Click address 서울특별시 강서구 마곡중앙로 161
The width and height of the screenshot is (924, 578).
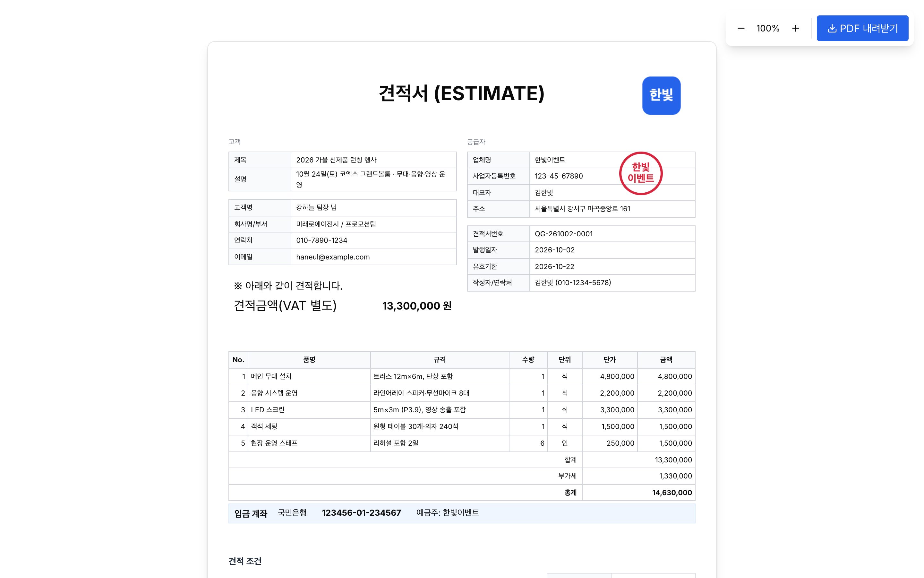[x=582, y=209]
